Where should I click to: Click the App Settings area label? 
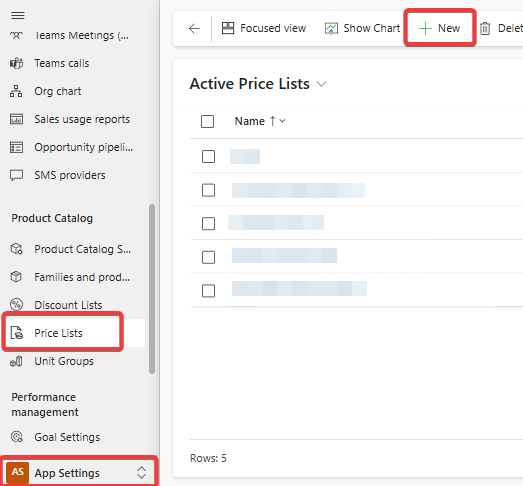[67, 473]
